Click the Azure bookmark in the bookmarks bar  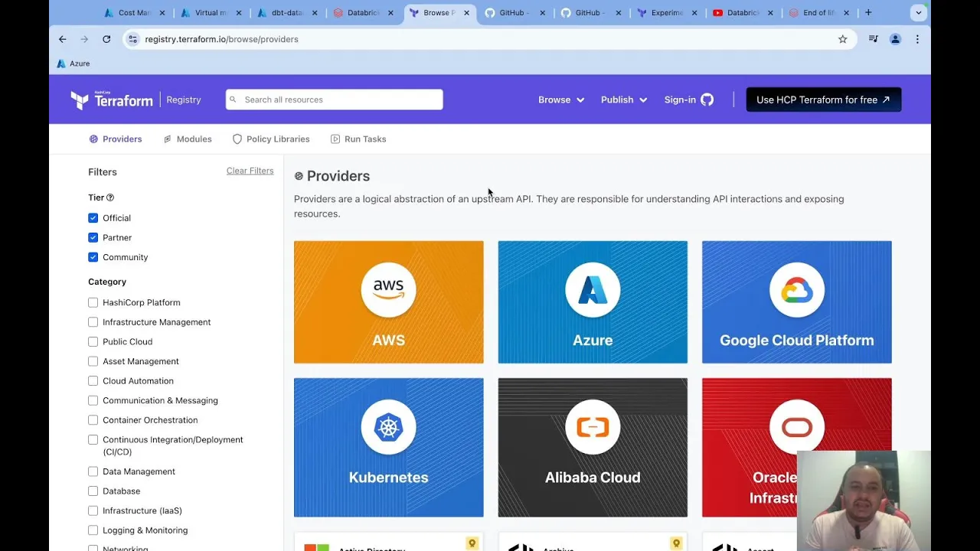[x=73, y=64]
